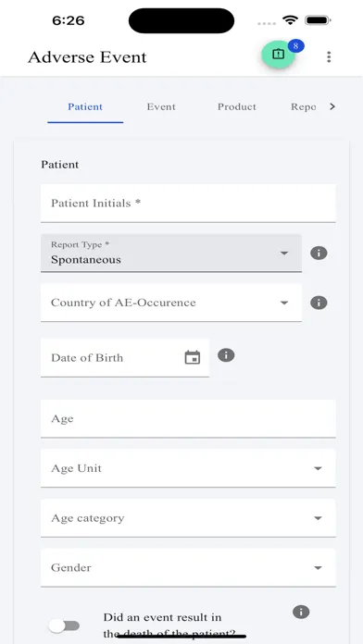Screen dimensions: 363x644
Task: Advance tabs with the right chevron
Action: (x=332, y=106)
